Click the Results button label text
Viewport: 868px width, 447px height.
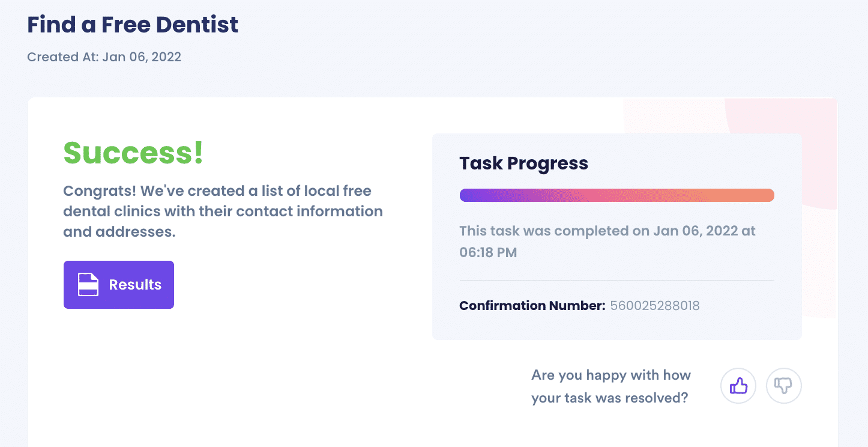point(135,285)
